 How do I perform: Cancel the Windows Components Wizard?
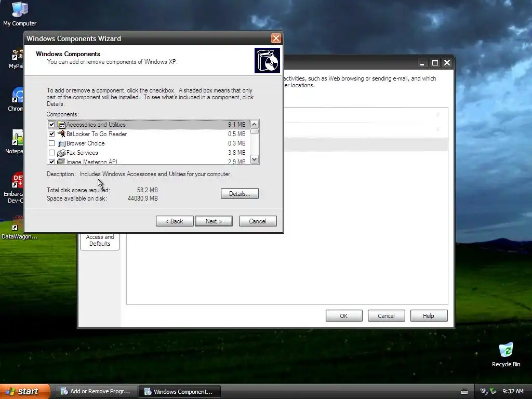(258, 221)
